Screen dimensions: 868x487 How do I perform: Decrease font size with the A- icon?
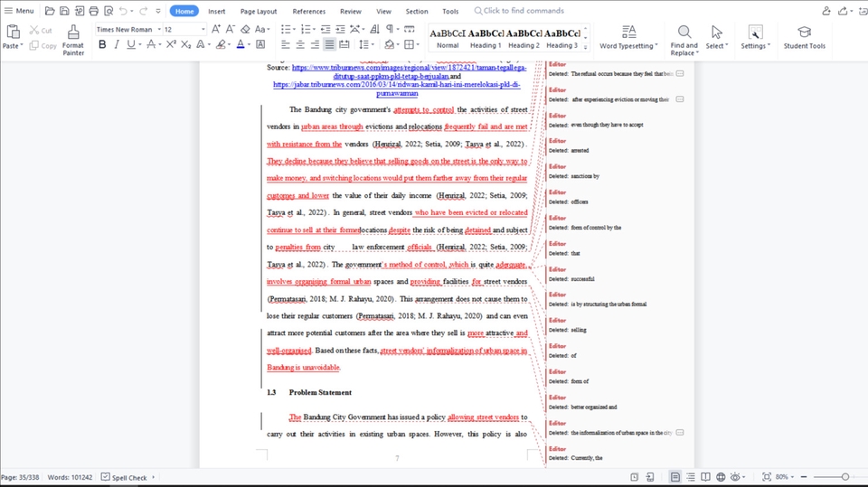click(x=231, y=29)
